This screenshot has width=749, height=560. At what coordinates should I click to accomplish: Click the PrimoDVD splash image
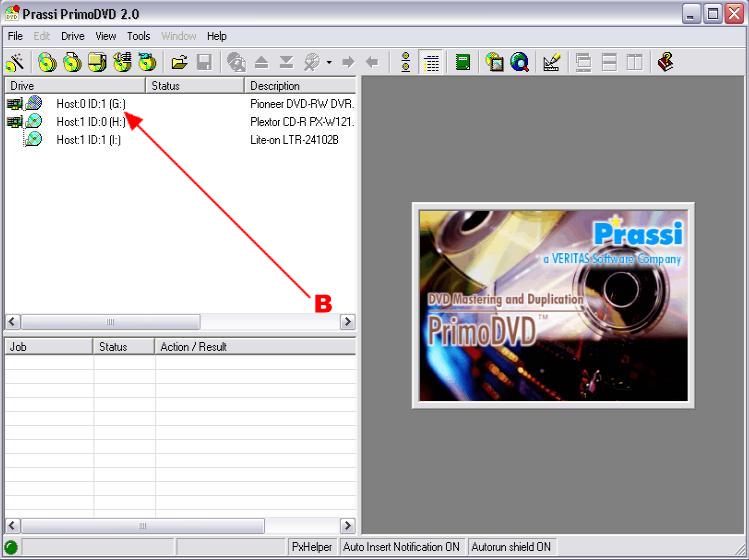553,305
